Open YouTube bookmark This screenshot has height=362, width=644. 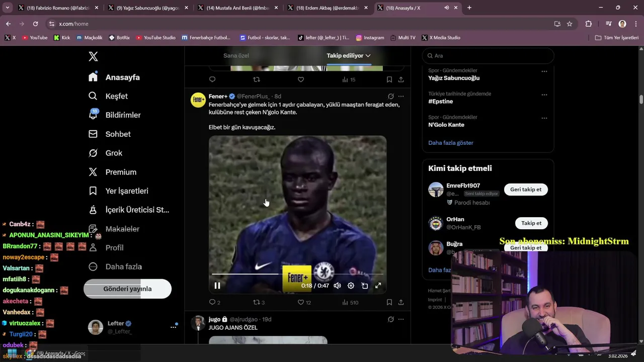coord(35,38)
